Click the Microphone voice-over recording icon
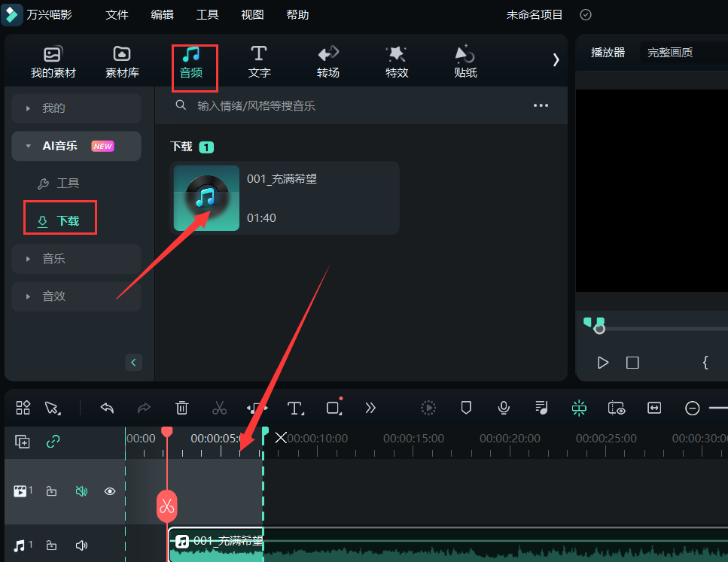Viewport: 728px width, 562px height. [504, 408]
